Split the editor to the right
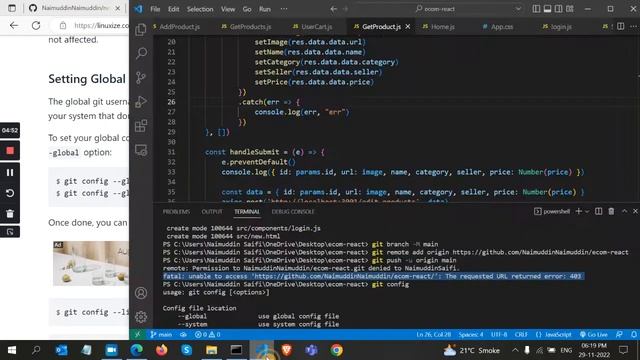 (x=620, y=26)
